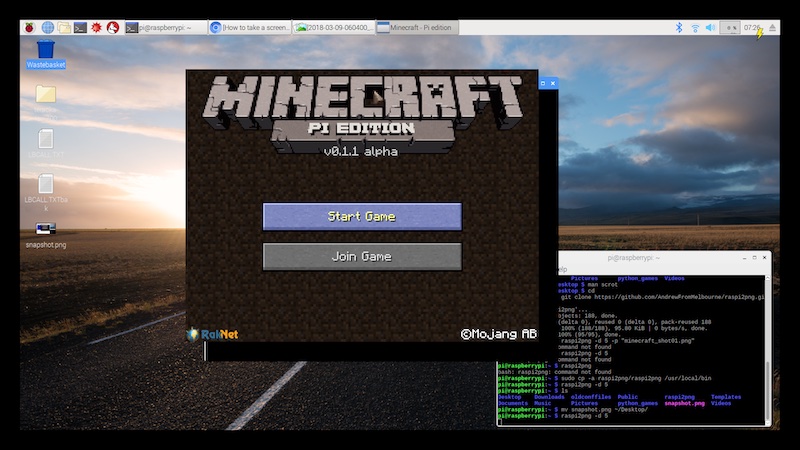Select the LBCALL.TXTbak file desktop icon
Screen dimensions: 800x450
[46, 192]
